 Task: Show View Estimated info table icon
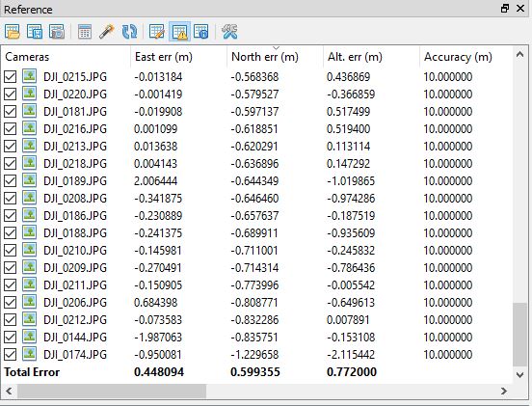point(201,32)
